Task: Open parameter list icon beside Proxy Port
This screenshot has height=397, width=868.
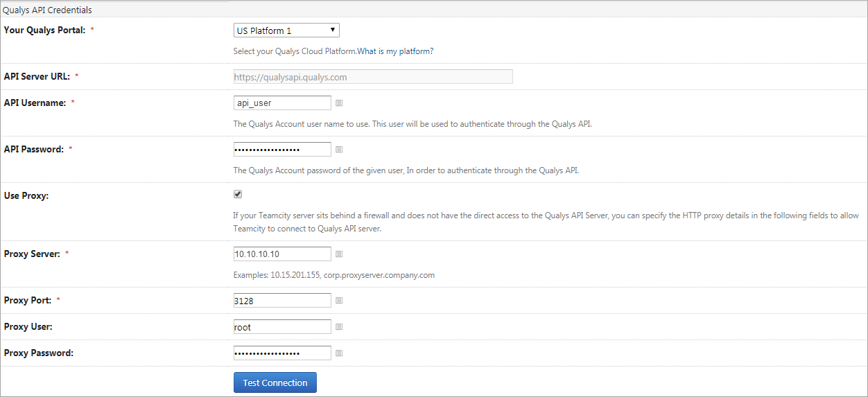Action: pos(339,301)
